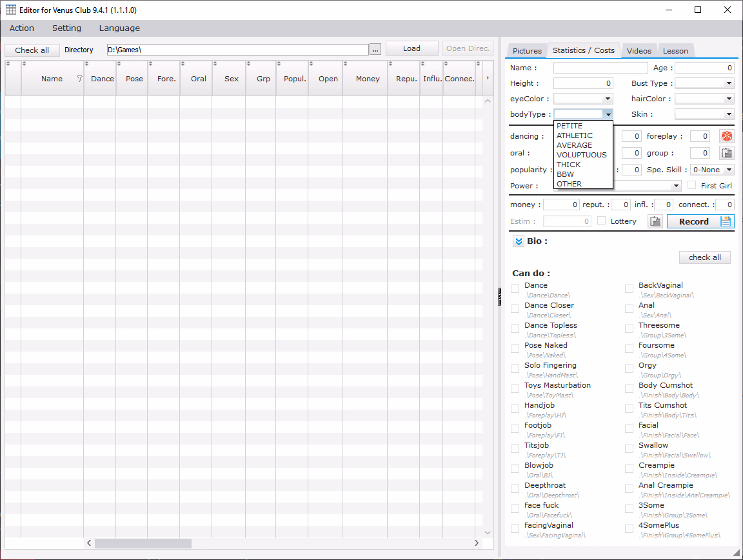Check the Dance Closer checkbox
Viewport: 743px width, 560px height.
coord(515,309)
